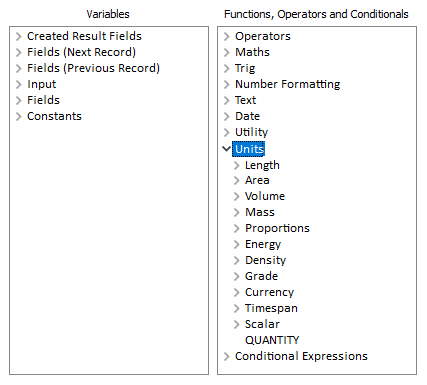The height and width of the screenshot is (385, 427).
Task: Expand the Operators category chevron
Action: coord(227,36)
